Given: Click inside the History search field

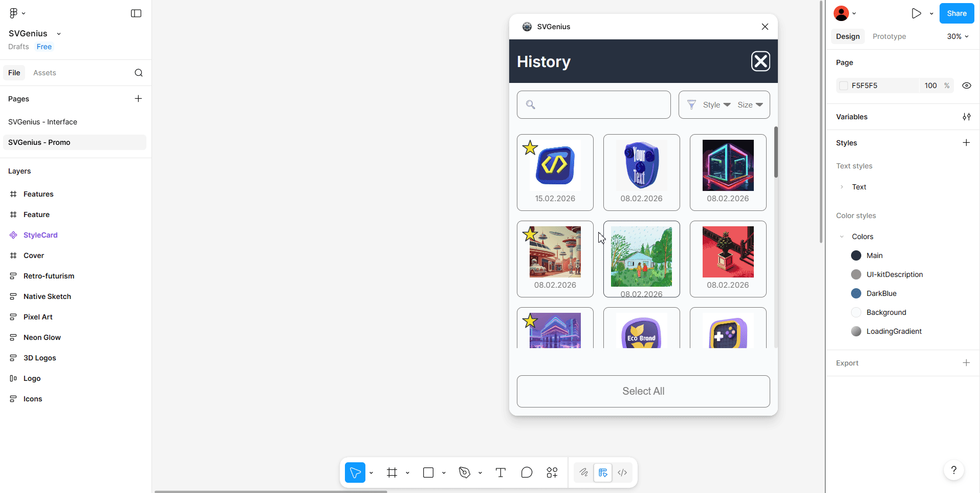Looking at the screenshot, I should coord(593,104).
